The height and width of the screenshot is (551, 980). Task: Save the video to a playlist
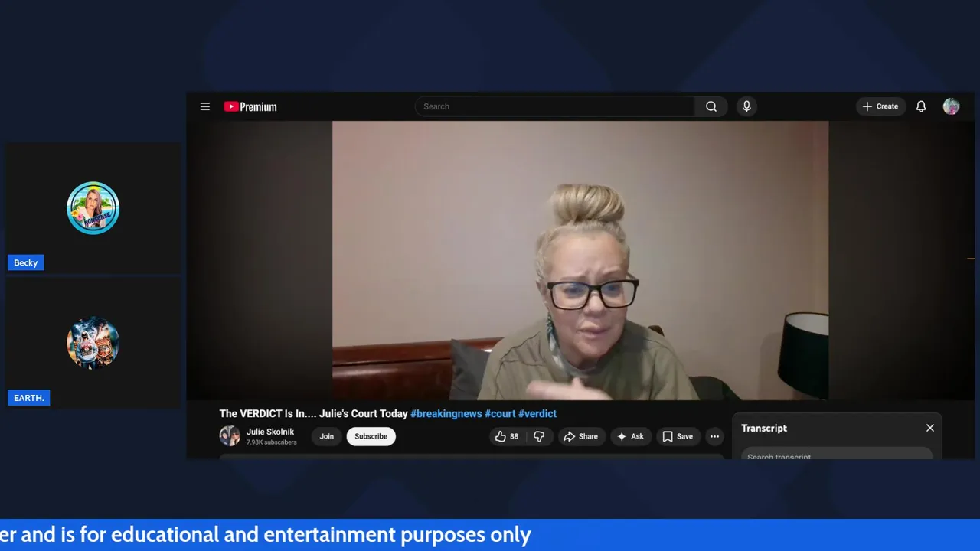pos(678,436)
